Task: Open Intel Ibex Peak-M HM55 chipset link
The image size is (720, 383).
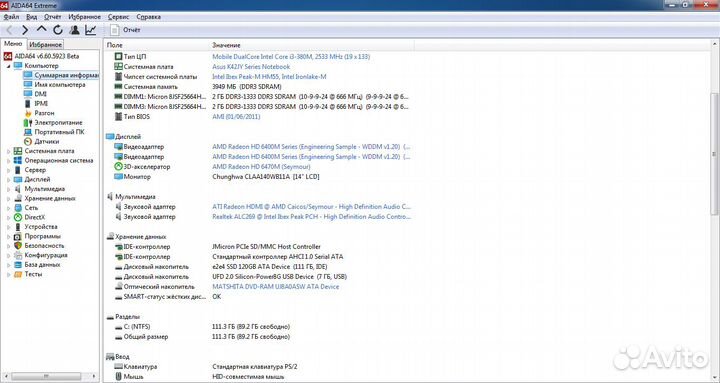Action: (270, 77)
